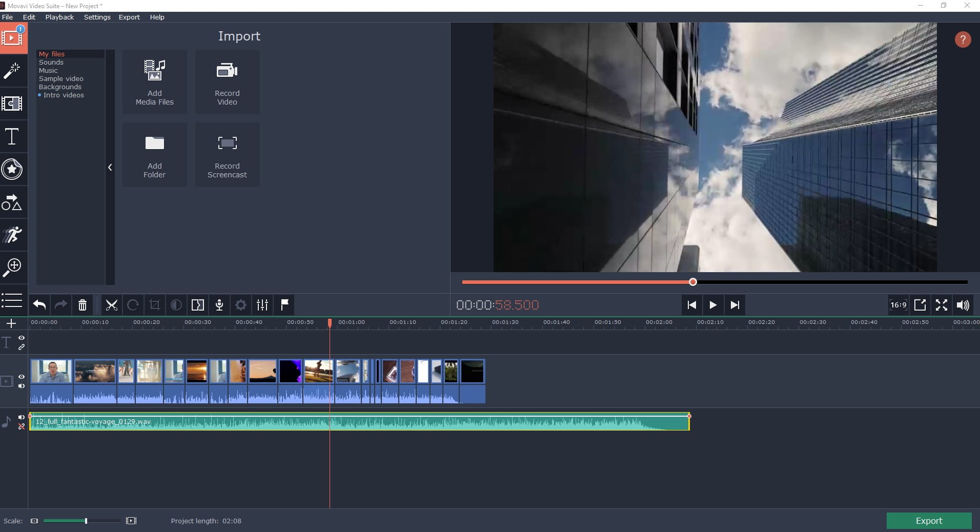This screenshot has height=532, width=980.
Task: Open the Edit menu
Action: pyautogui.click(x=29, y=17)
